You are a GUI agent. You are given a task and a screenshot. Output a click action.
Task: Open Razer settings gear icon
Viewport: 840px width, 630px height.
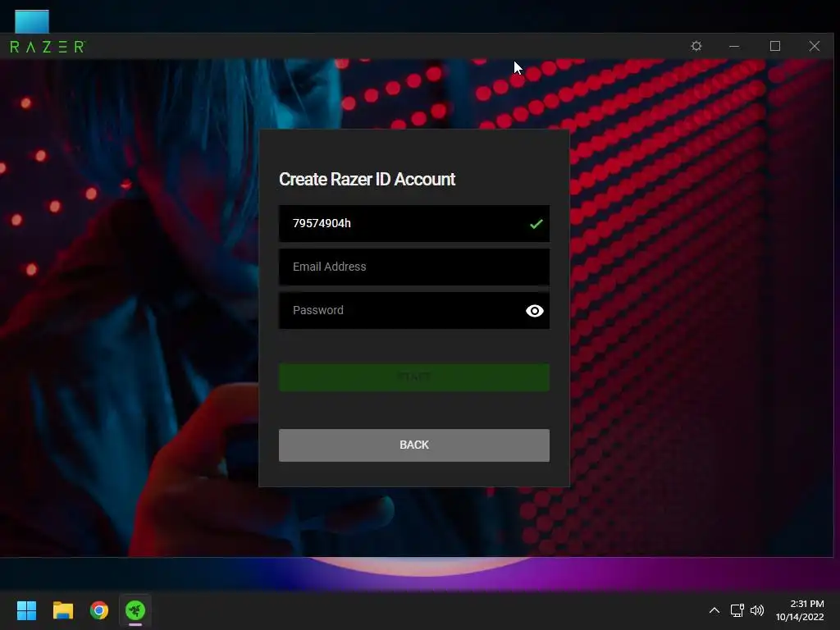[696, 46]
